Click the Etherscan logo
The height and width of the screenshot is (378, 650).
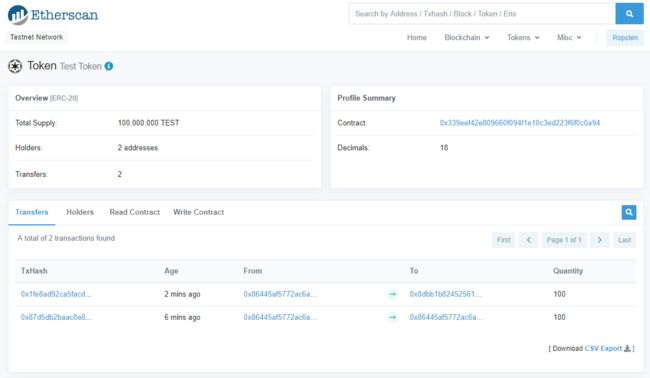click(x=53, y=15)
